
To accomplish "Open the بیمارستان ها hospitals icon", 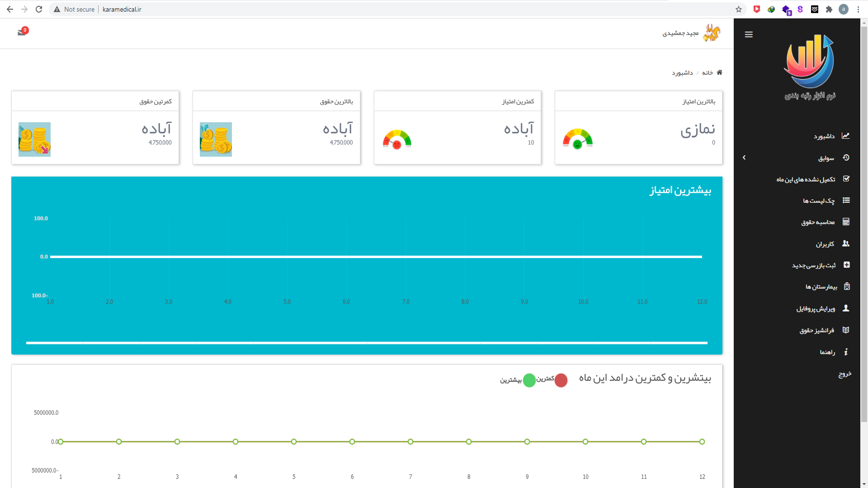I will (x=846, y=286).
